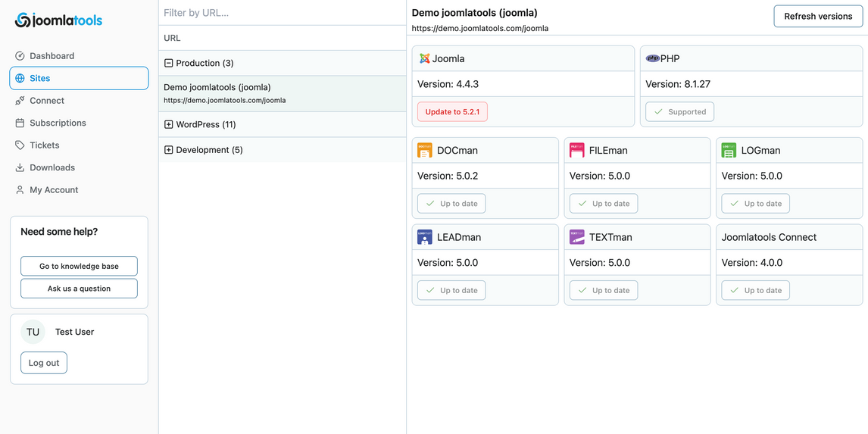Click the Dashboard gauge icon
Image resolution: width=868 pixels, height=434 pixels.
point(20,56)
